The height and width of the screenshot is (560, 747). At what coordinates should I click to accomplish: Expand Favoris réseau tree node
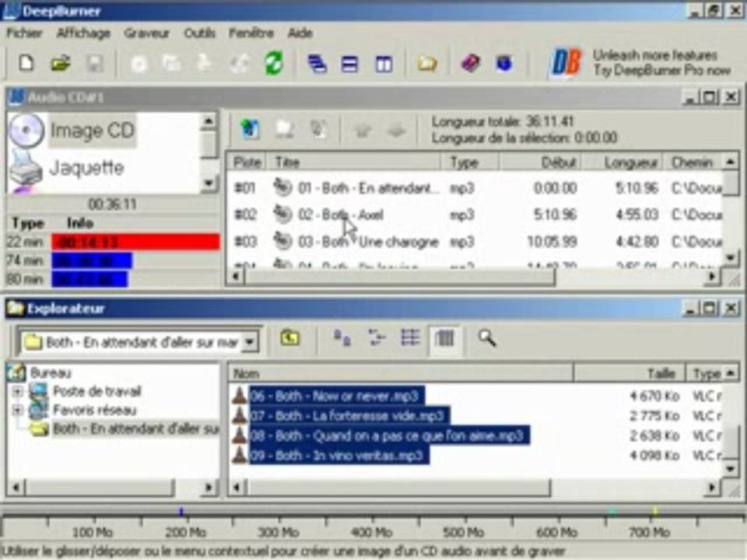pos(18,410)
